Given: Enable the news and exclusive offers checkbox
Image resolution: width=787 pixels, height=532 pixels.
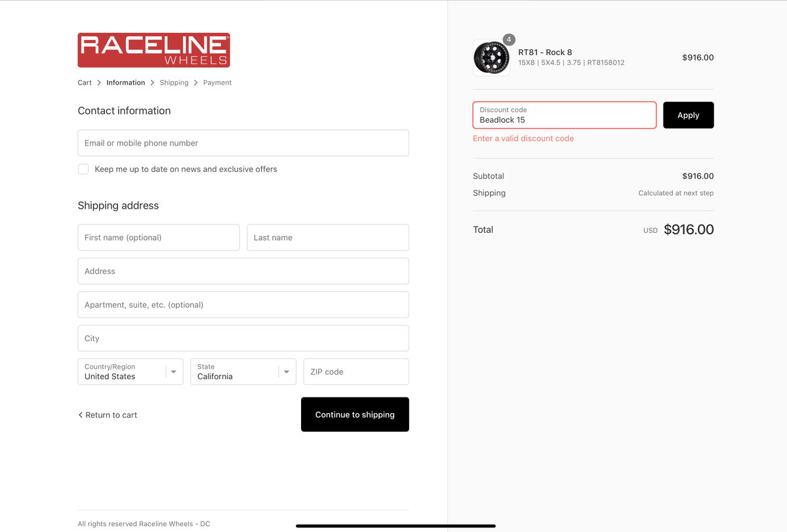Looking at the screenshot, I should pyautogui.click(x=83, y=169).
